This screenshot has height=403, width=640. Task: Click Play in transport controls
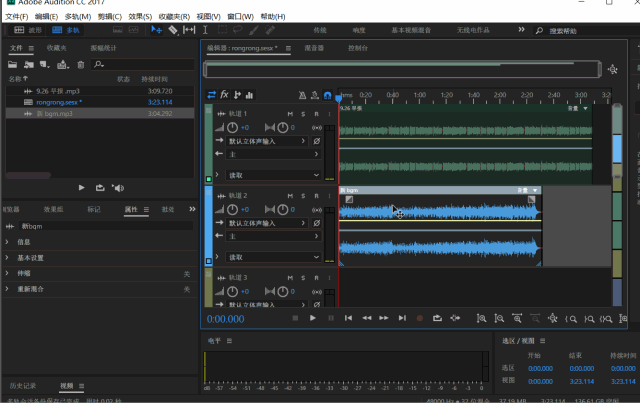313,318
